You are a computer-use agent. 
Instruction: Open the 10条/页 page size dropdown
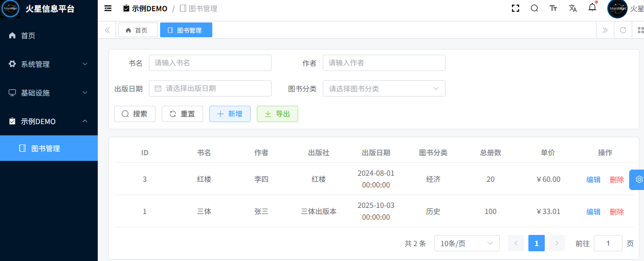[x=467, y=244]
